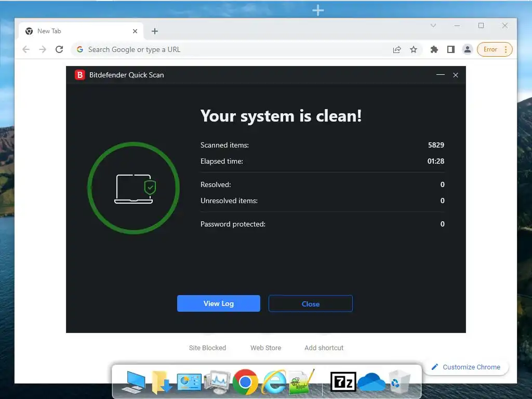
Task: Go back with Chrome's back arrow
Action: (26, 49)
